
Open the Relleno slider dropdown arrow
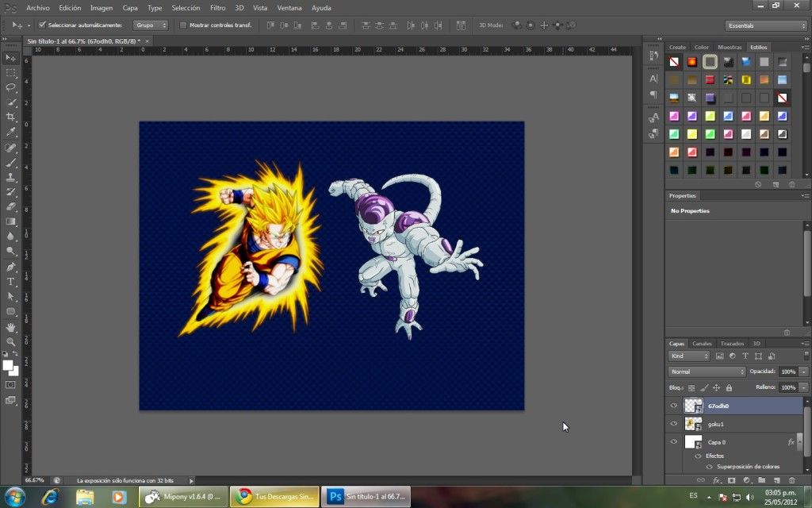click(803, 387)
